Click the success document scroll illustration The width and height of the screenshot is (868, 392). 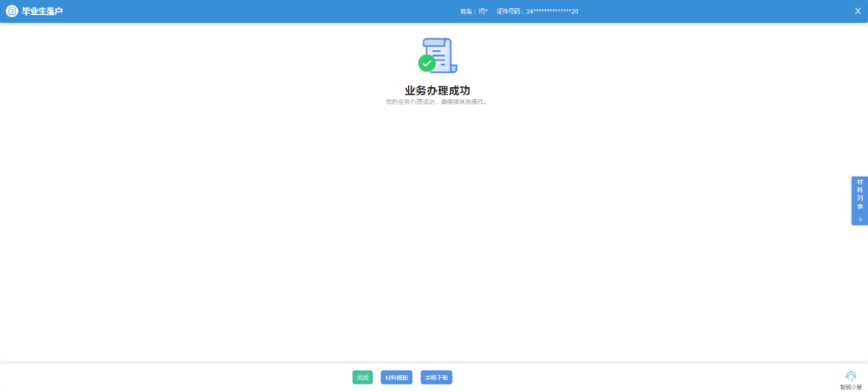tap(441, 54)
